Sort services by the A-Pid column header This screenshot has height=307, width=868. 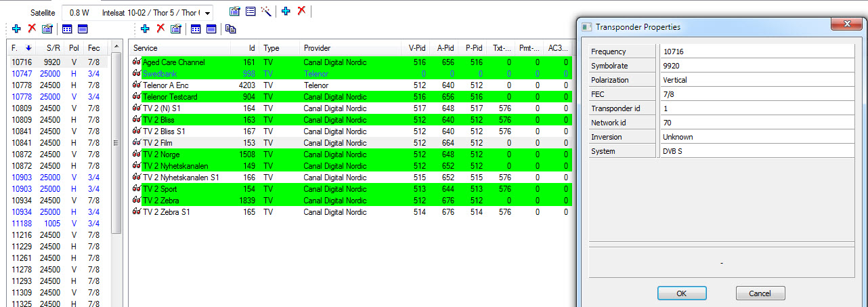[445, 48]
